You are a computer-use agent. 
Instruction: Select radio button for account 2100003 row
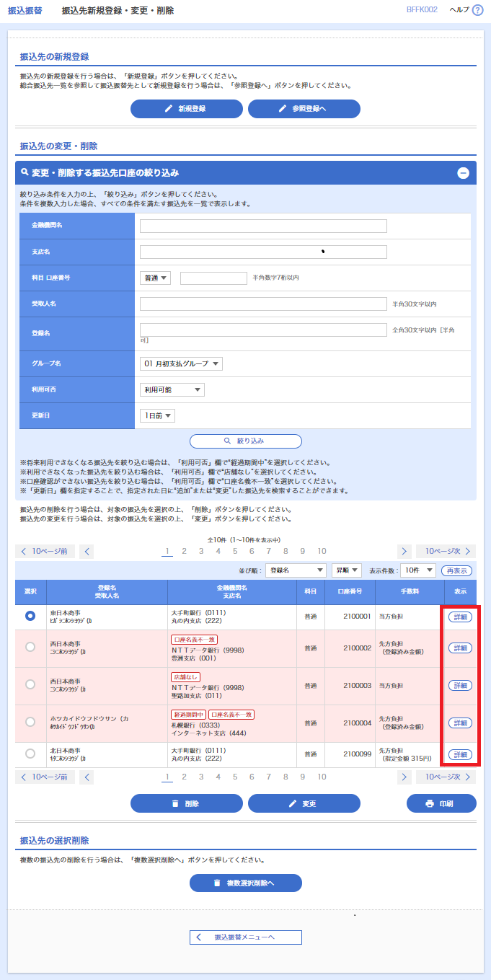coord(30,685)
